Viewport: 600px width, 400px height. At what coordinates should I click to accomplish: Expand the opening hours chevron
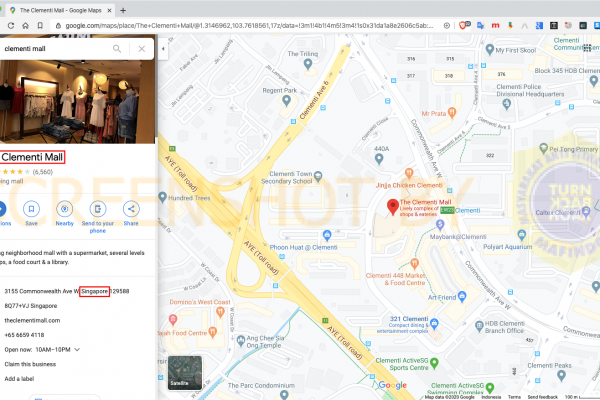77,349
